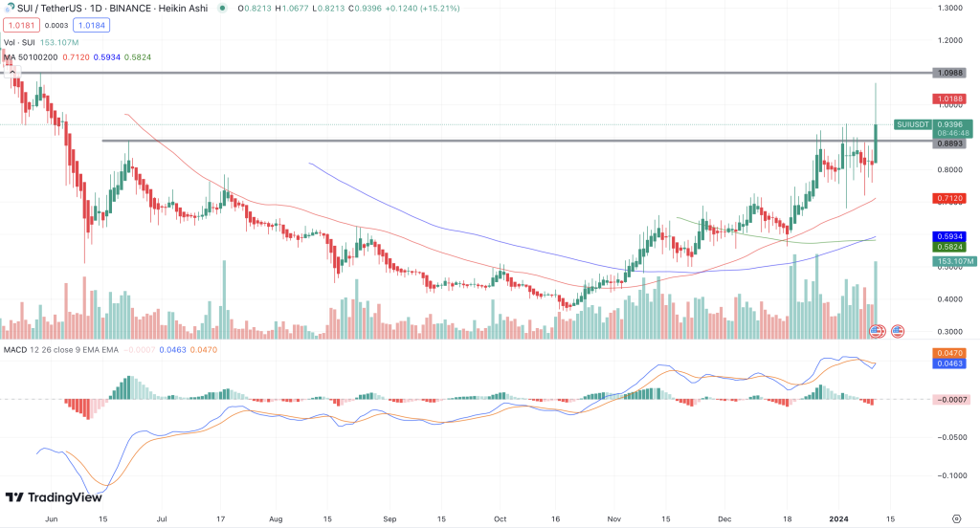
Task: Click the 153.107M volume label on axis
Action: click(x=953, y=260)
